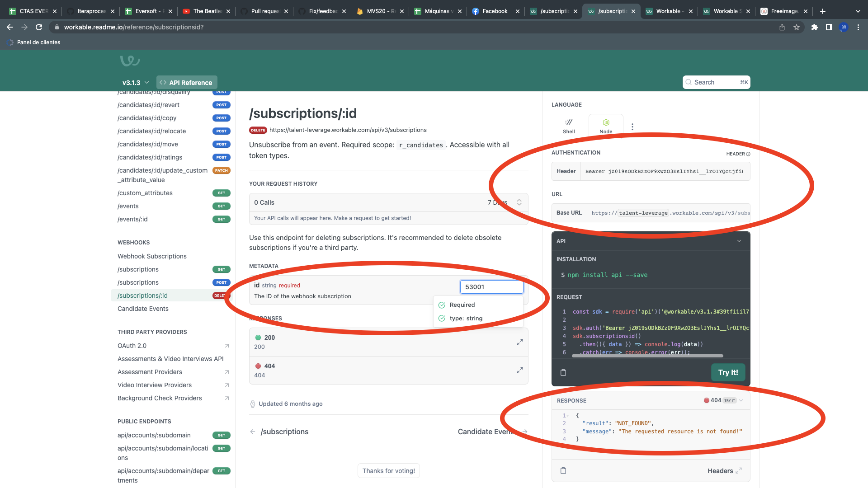
Task: Open the v3.1.3 version dropdown
Action: point(136,83)
